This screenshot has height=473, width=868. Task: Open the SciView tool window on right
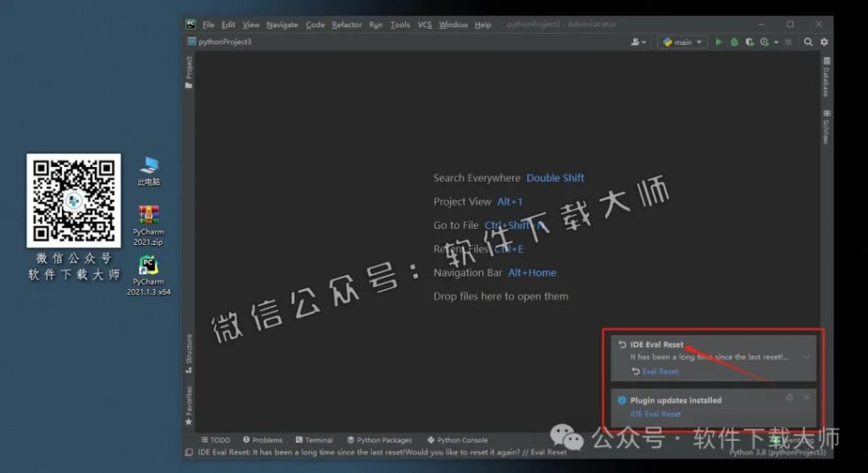point(826,127)
